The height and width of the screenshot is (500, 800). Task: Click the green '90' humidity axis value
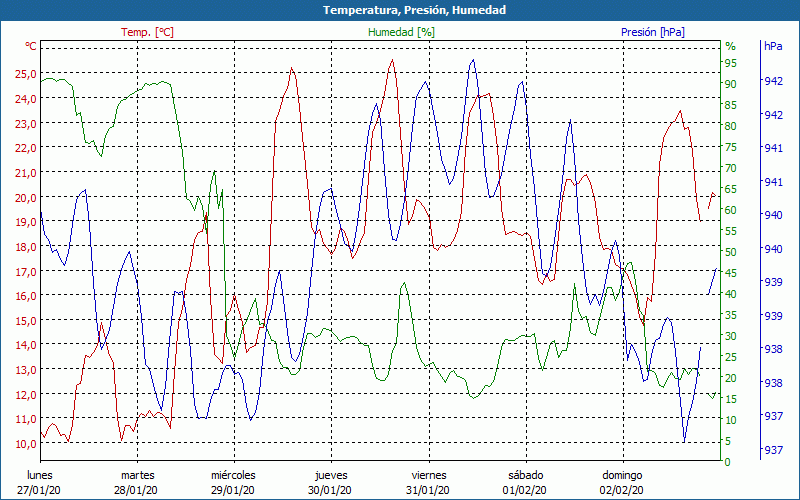tap(731, 84)
